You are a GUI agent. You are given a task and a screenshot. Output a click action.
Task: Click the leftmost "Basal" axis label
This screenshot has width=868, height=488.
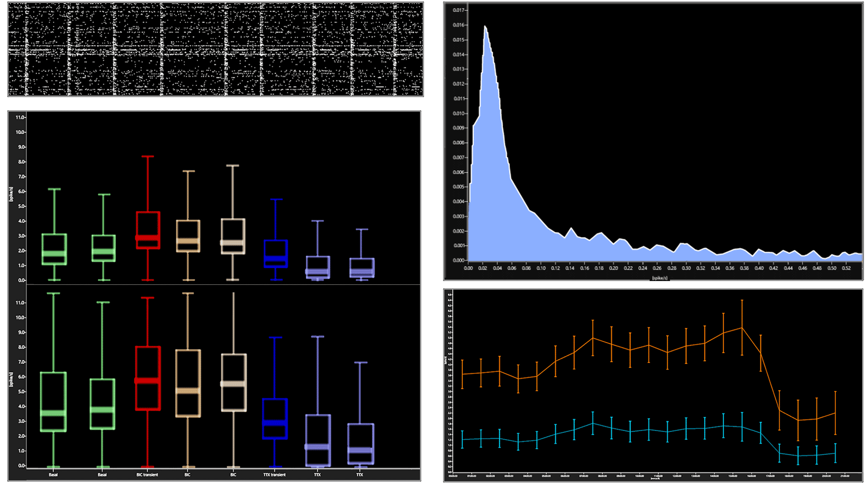tap(53, 474)
